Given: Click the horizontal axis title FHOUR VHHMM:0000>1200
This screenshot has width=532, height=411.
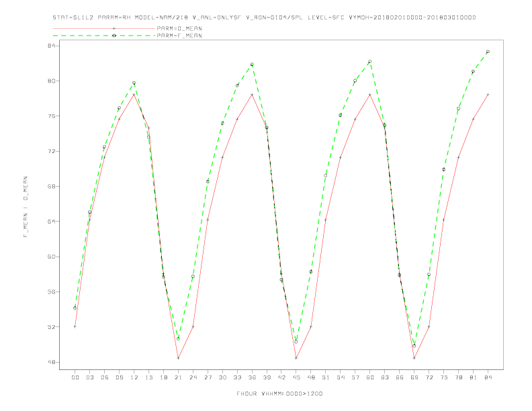Looking at the screenshot, I should pos(279,394).
